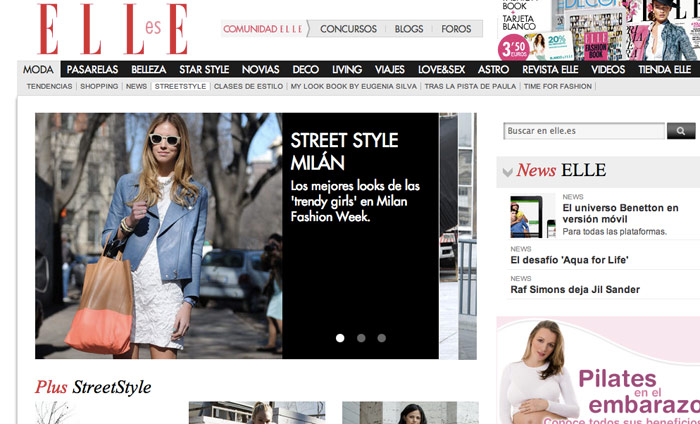
Task: Go to the PASARELAS section
Action: [92, 69]
